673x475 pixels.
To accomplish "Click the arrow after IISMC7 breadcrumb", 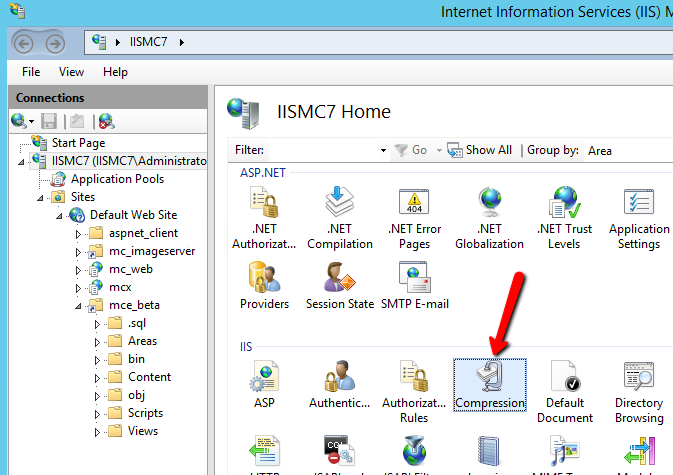I will (182, 42).
